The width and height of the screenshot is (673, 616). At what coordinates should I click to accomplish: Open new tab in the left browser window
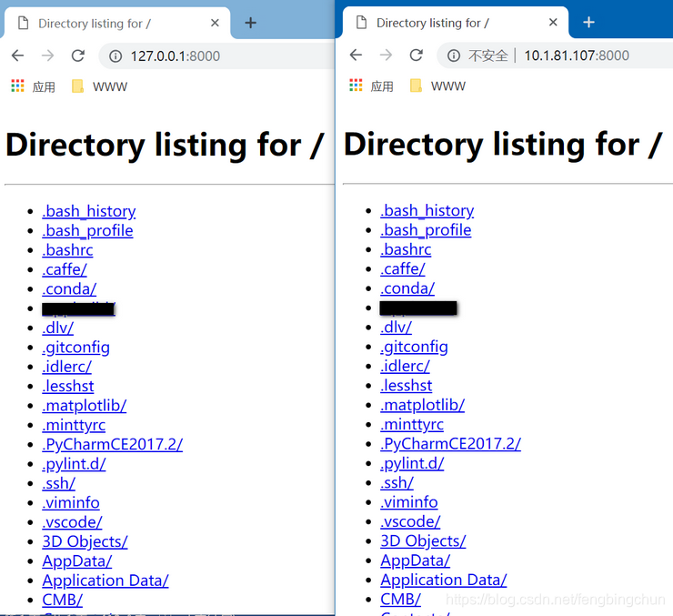click(x=251, y=23)
